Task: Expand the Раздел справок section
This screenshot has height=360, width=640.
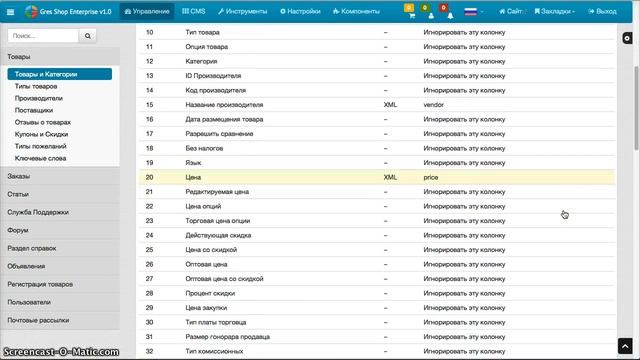Action: 60,248
